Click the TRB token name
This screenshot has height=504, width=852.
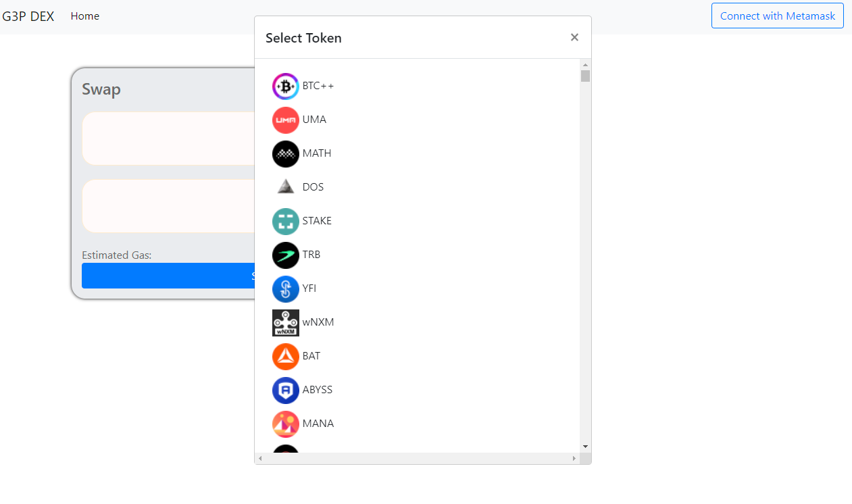click(311, 255)
